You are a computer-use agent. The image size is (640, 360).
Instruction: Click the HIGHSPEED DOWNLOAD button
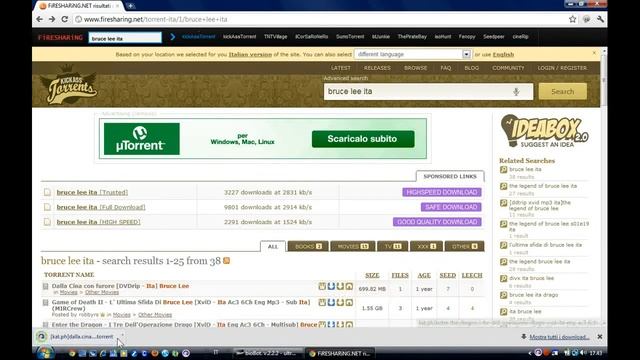point(442,192)
